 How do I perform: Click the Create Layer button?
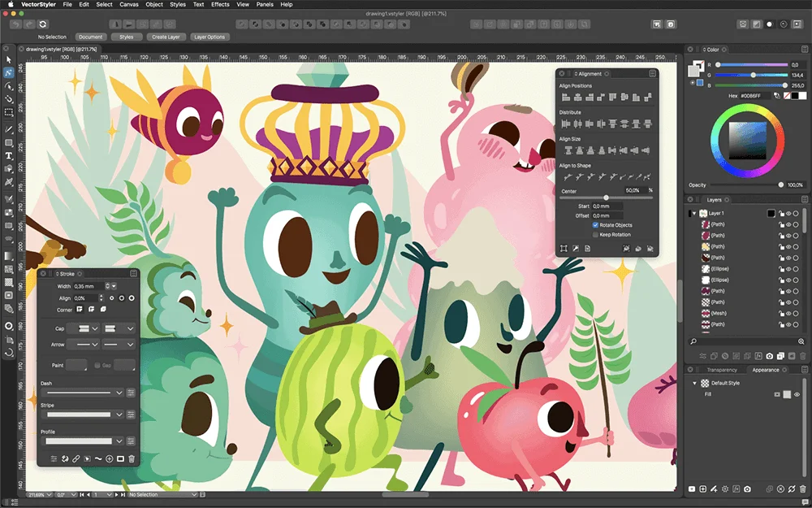click(166, 37)
